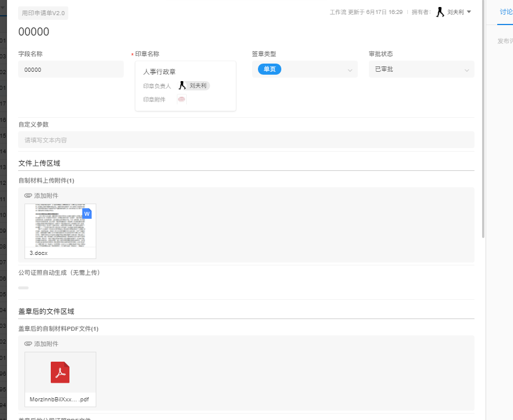
Task: Click the paperclip icon beside first 添加附件
Action: pos(27,195)
